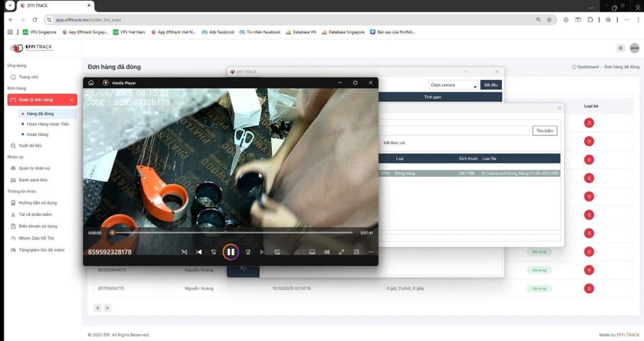This screenshot has width=644, height=341.
Task: Click the "Bắt đầu" button
Action: tap(491, 85)
